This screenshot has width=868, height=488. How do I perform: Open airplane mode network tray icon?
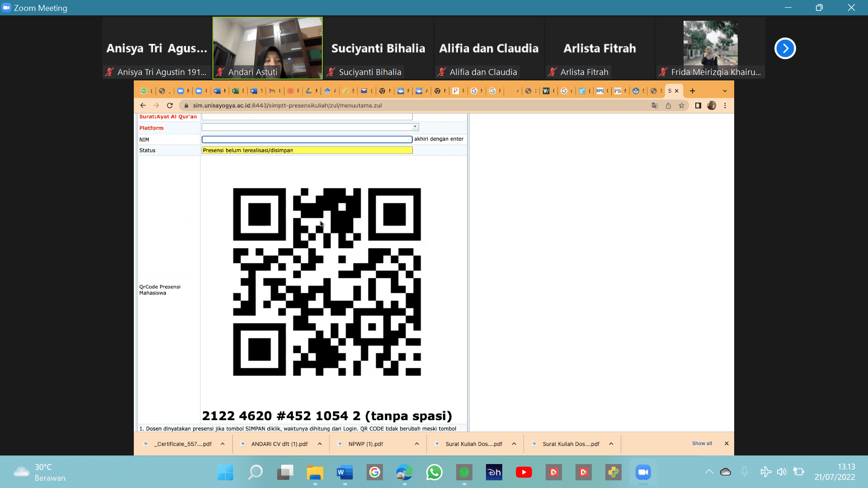coord(765,472)
